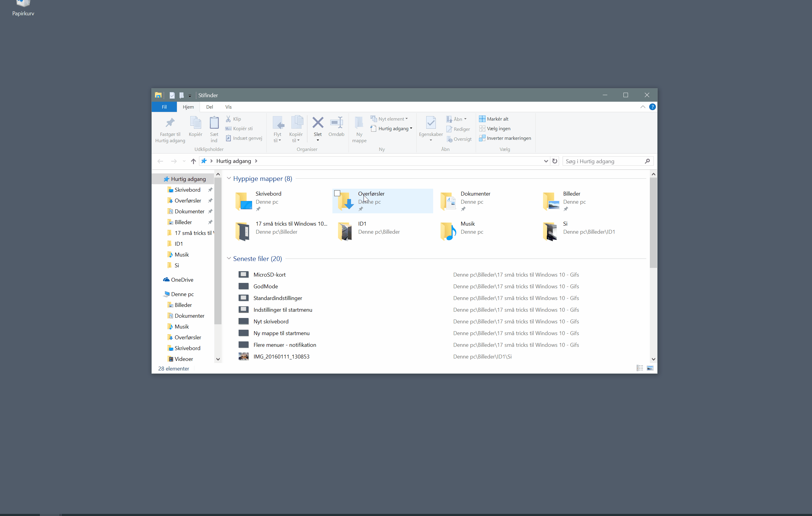Collapse the Seneste filer section

click(x=229, y=258)
